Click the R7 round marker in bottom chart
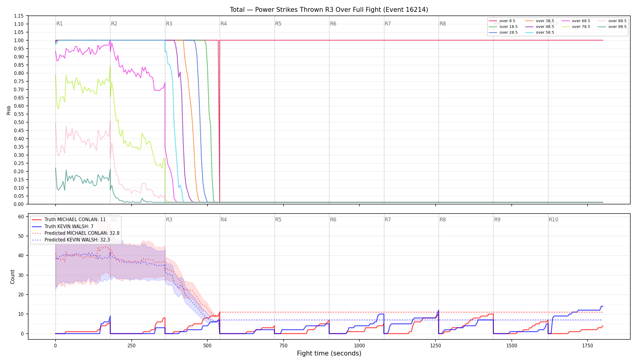The image size is (637, 364). [x=388, y=220]
